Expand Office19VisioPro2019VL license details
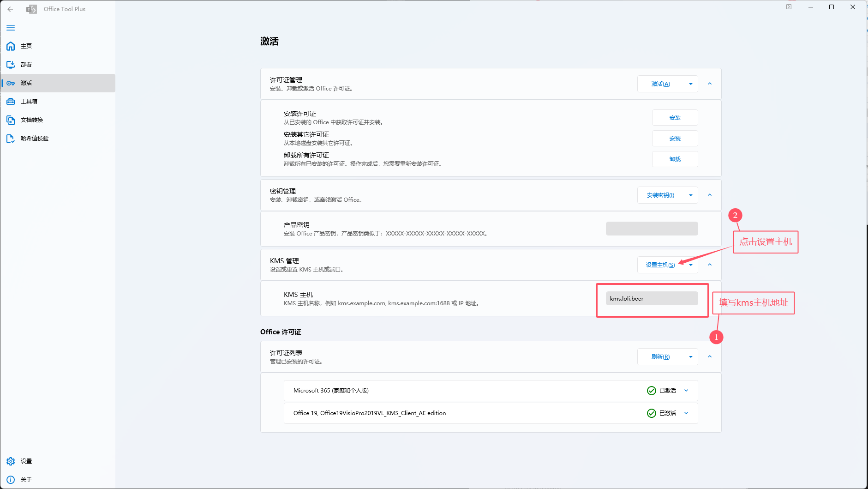The height and width of the screenshot is (489, 868). [x=686, y=413]
